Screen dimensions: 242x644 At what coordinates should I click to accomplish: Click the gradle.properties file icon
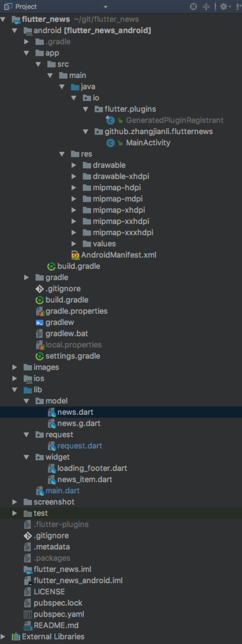point(40,311)
